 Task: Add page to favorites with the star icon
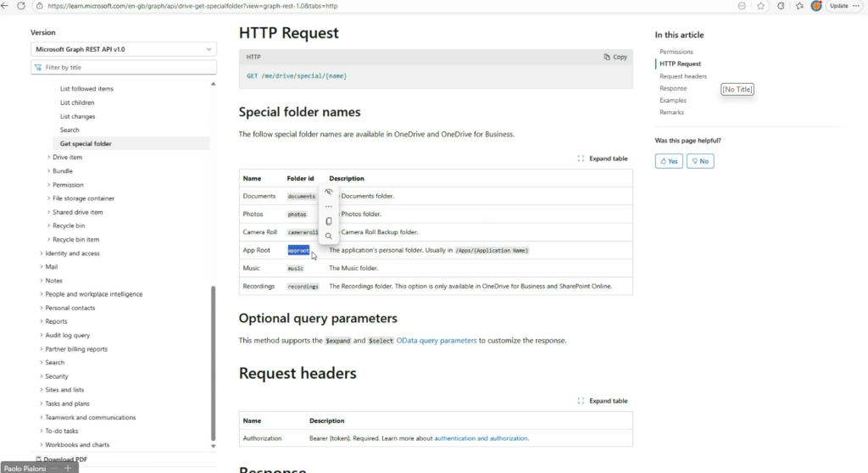click(760, 6)
